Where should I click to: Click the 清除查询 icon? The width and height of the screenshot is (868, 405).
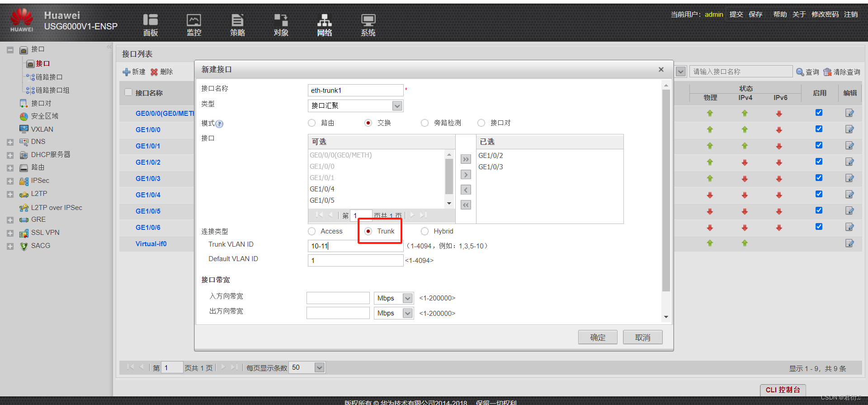point(827,72)
